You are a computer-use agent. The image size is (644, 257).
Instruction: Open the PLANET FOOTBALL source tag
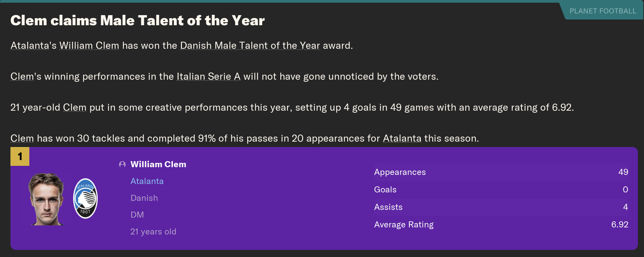(x=603, y=11)
